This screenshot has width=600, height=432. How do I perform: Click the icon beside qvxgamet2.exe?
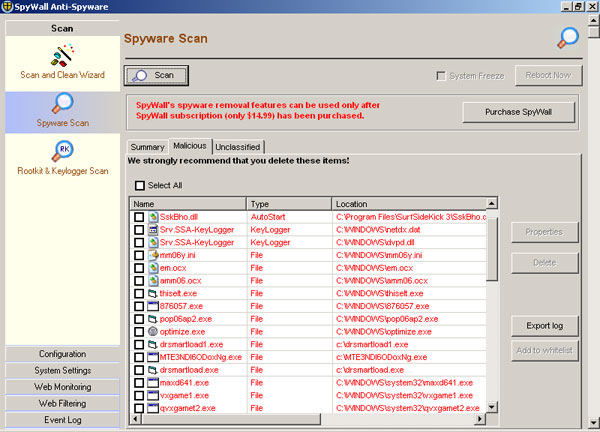click(153, 408)
